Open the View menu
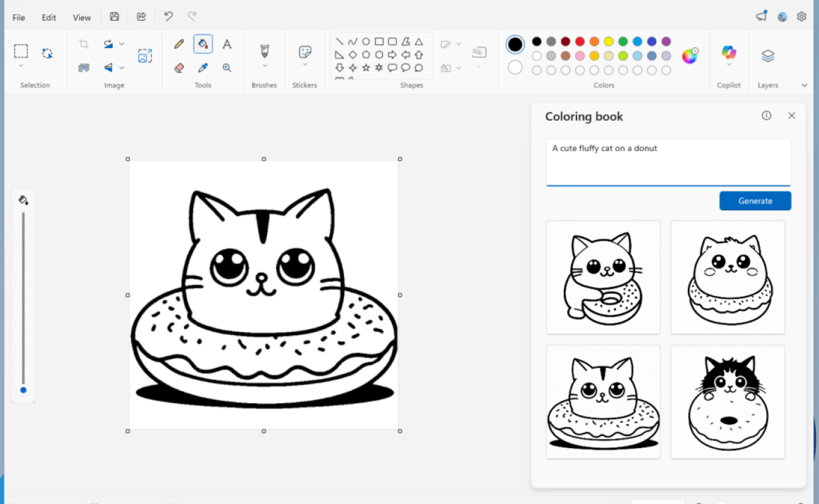This screenshot has height=504, width=819. (x=82, y=17)
